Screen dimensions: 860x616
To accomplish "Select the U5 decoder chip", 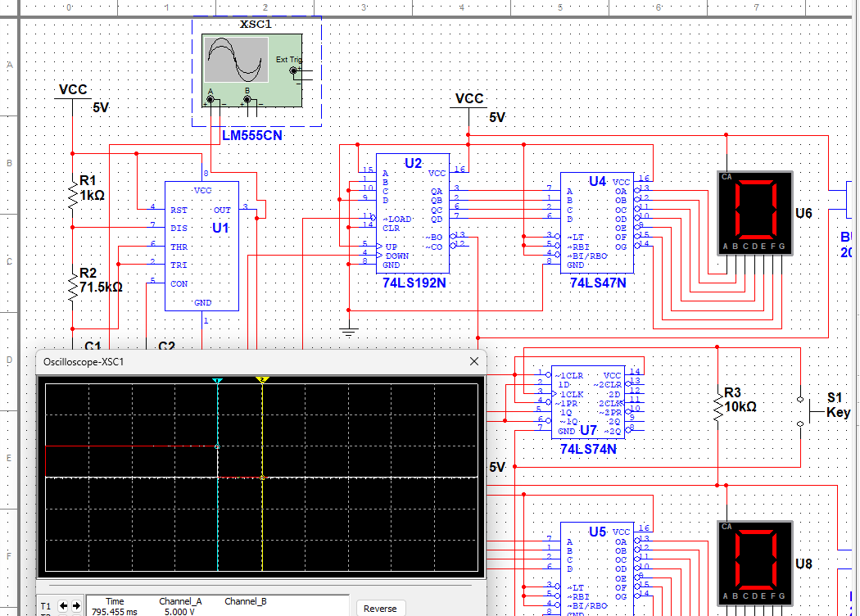I will coord(597,569).
